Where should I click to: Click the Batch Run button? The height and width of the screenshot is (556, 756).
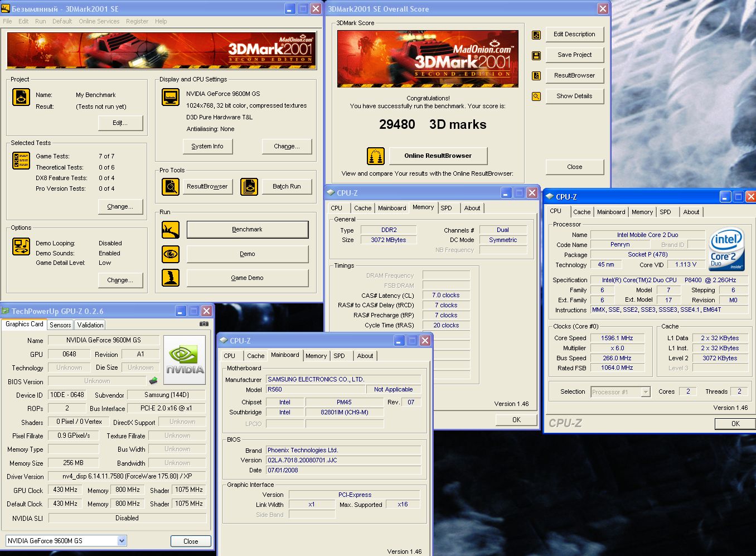pyautogui.click(x=287, y=186)
